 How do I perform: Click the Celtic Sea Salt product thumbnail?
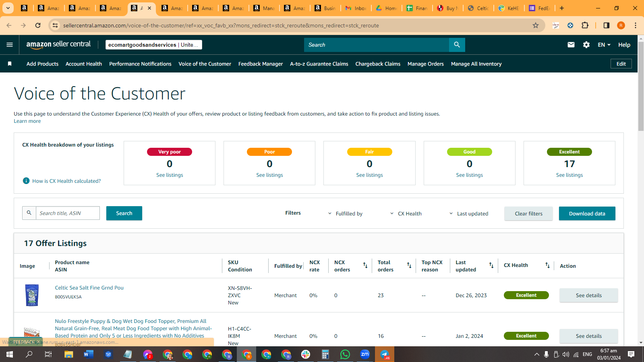click(x=32, y=295)
